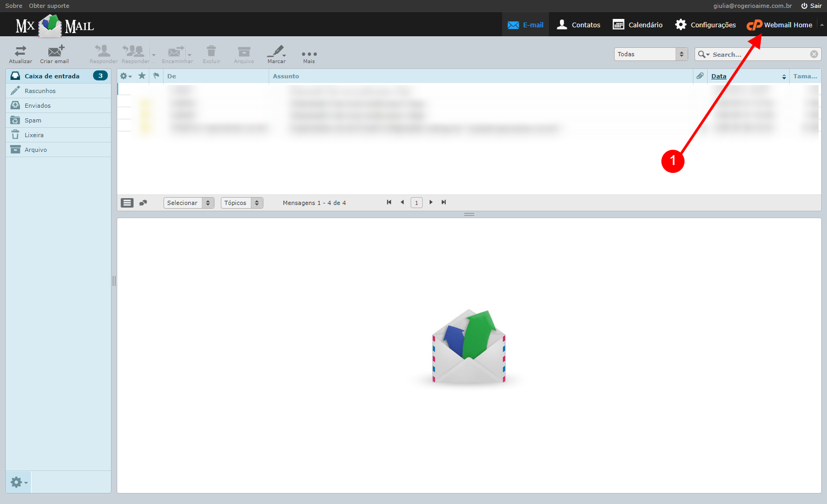This screenshot has height=504, width=827.
Task: Click the Sair logout link
Action: 811,6
